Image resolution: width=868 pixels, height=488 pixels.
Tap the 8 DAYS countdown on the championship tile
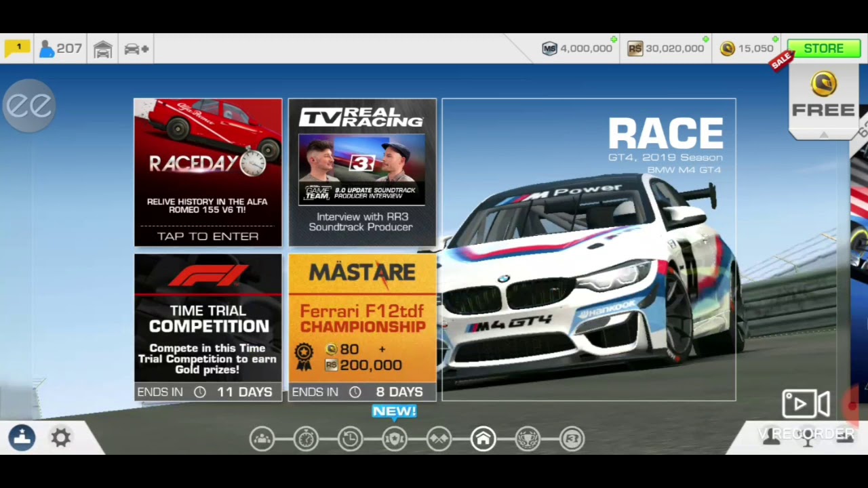pos(399,392)
